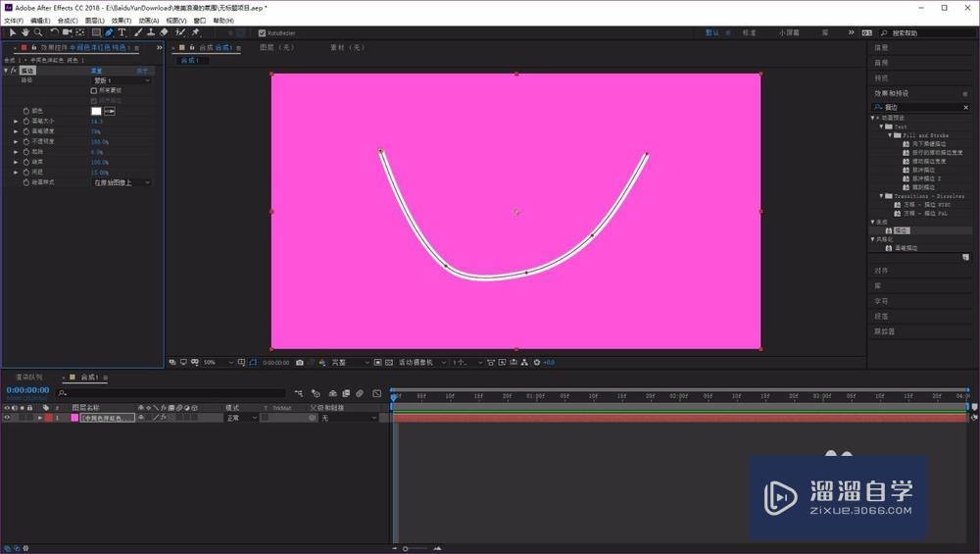
Task: Enable the 所有蒙版 checkbox
Action: (94, 90)
